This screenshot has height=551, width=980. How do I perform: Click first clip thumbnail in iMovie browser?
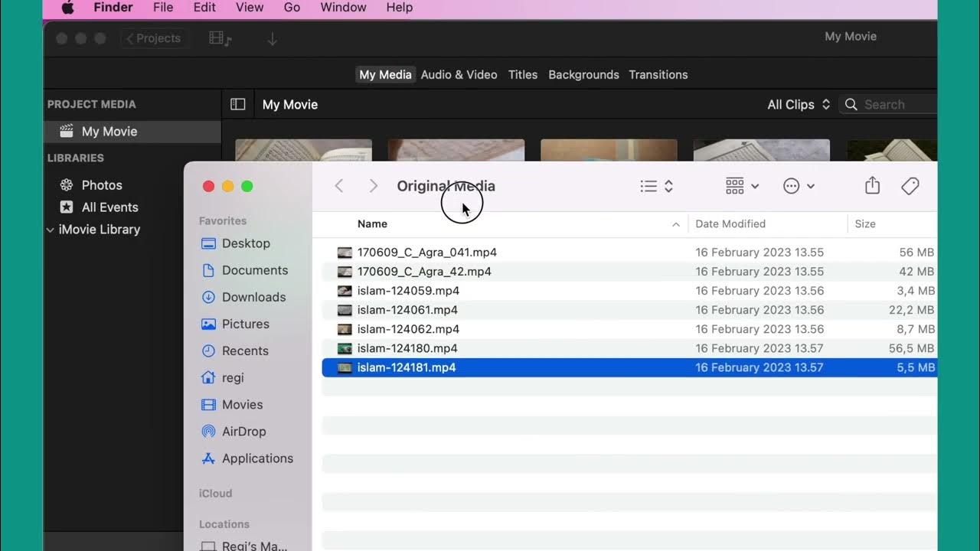[x=303, y=150]
